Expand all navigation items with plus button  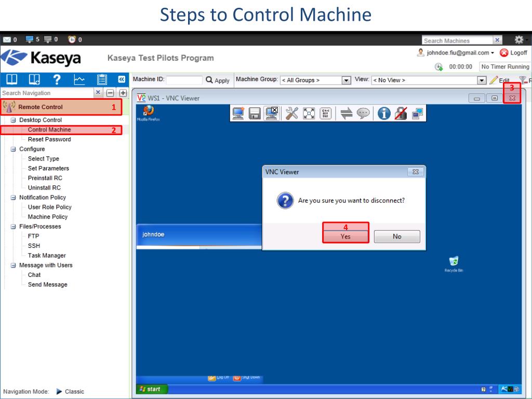point(123,92)
